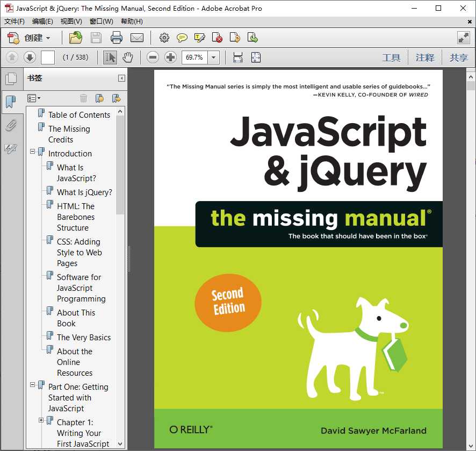The width and height of the screenshot is (476, 451).
Task: Open the Table of Contents bookmark
Action: click(79, 115)
